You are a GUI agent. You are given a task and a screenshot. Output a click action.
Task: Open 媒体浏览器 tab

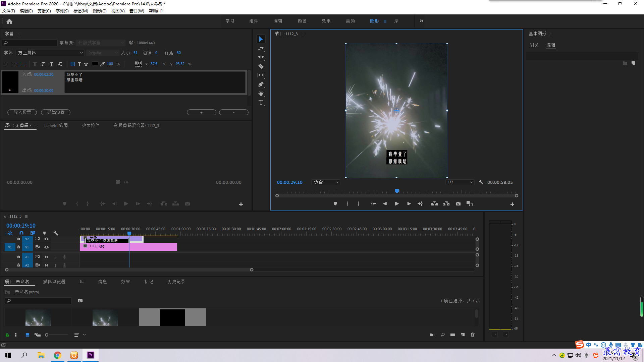click(x=54, y=282)
